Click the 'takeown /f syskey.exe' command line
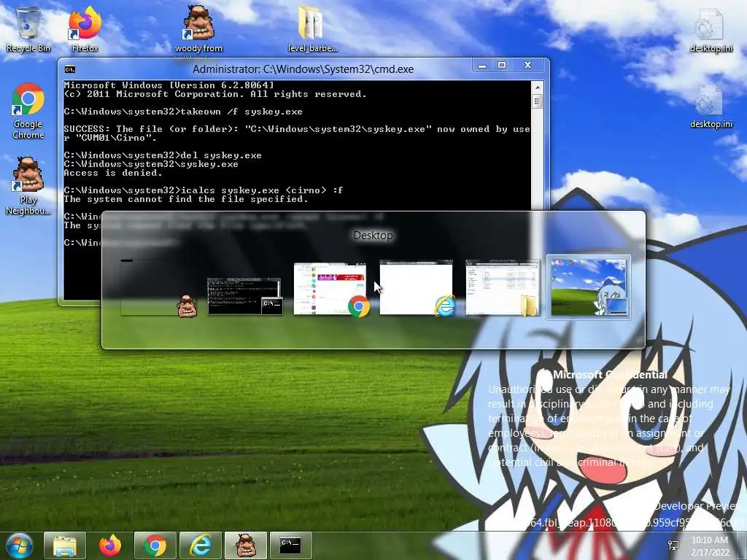The image size is (747, 560). [x=183, y=112]
